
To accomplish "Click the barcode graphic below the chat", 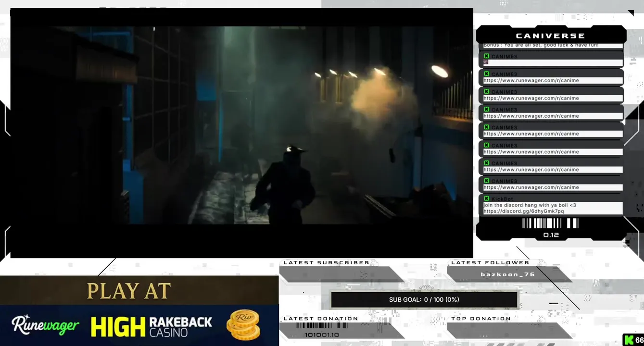I will pyautogui.click(x=550, y=223).
